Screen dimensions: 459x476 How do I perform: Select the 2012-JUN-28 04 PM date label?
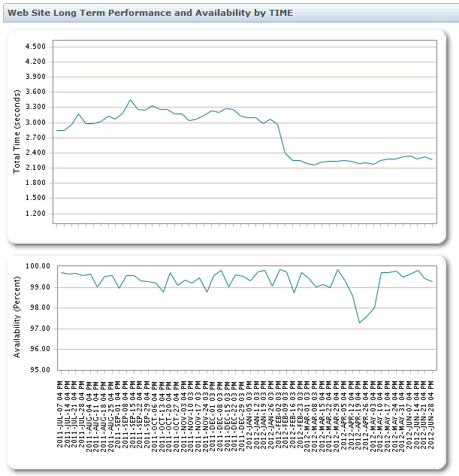(431, 414)
